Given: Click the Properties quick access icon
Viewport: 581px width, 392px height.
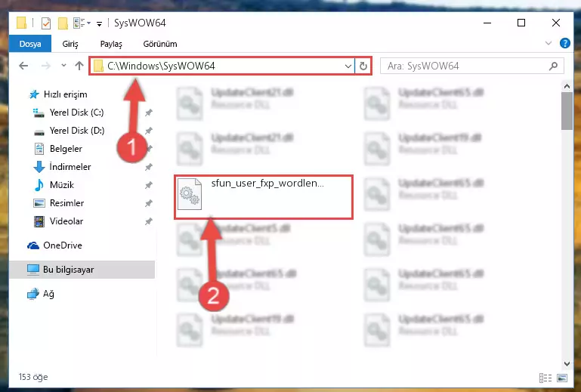Looking at the screenshot, I should pyautogui.click(x=46, y=23).
